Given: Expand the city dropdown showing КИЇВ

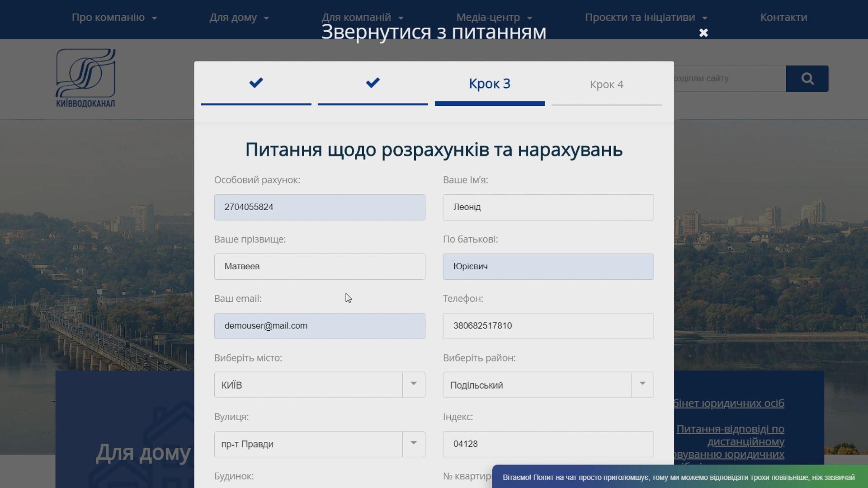Looking at the screenshot, I should 413,385.
